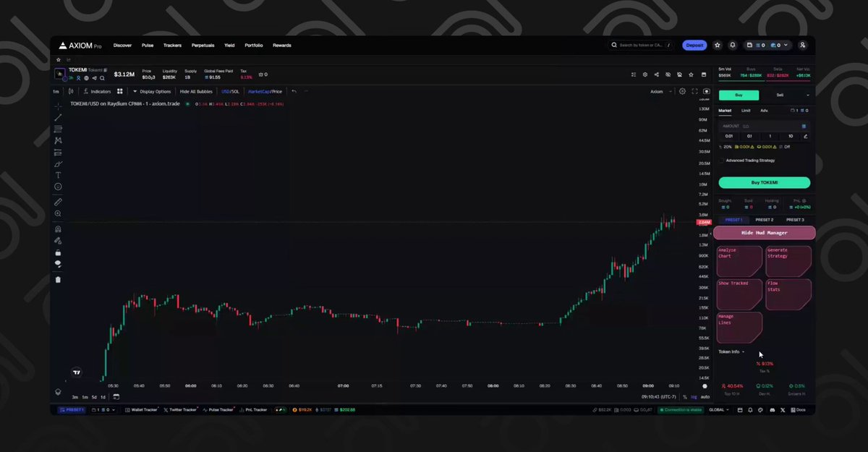Go to Trackers
This screenshot has width=868, height=452.
(x=172, y=45)
